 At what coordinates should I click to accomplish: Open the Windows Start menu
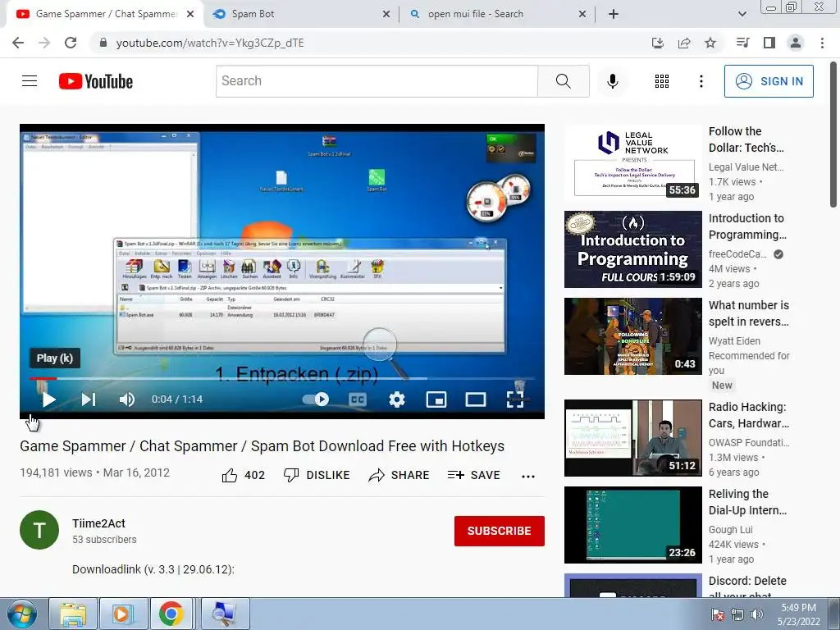[21, 614]
